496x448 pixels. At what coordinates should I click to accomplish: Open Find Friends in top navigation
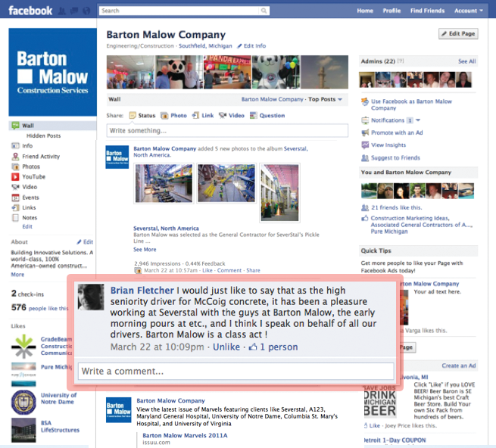pos(427,11)
